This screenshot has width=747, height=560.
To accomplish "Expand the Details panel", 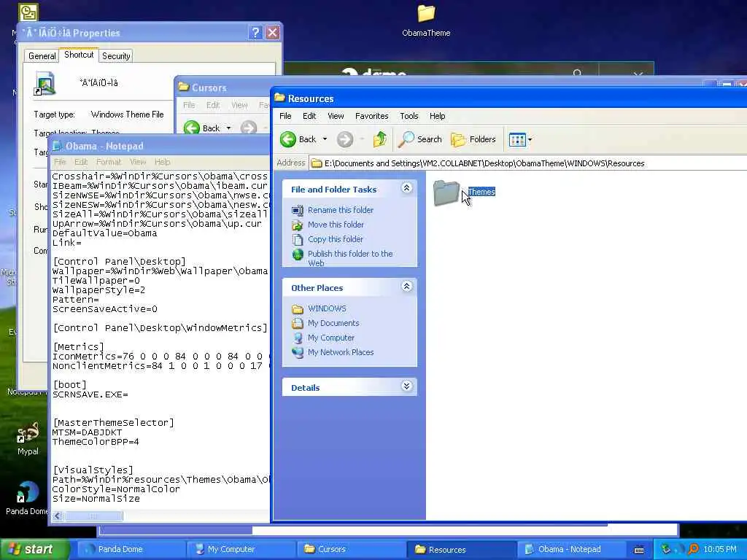I will (x=406, y=386).
